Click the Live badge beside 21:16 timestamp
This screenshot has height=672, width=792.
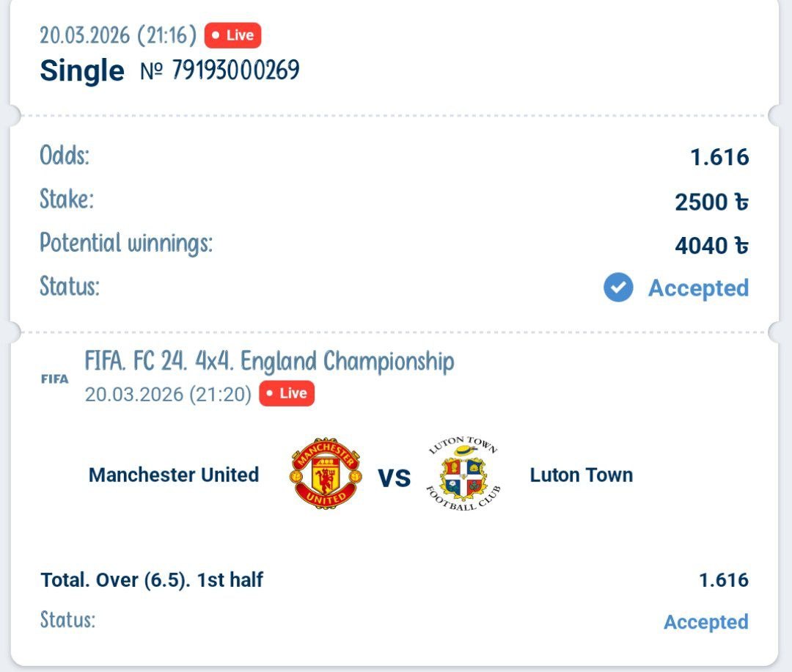tap(232, 35)
